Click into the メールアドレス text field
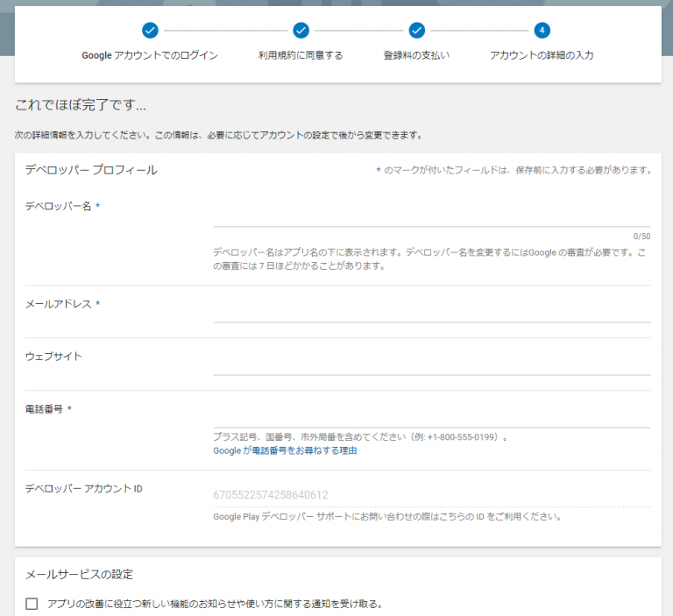 pos(431,312)
